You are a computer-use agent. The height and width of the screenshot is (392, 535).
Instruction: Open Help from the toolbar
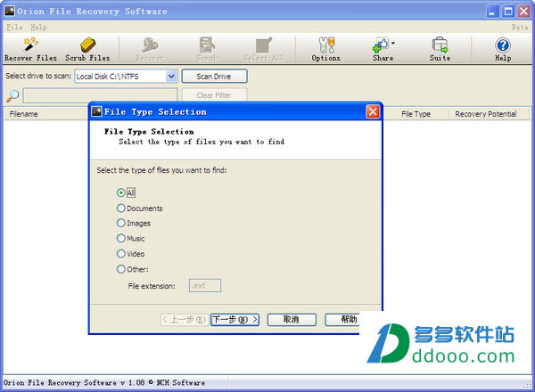[503, 49]
